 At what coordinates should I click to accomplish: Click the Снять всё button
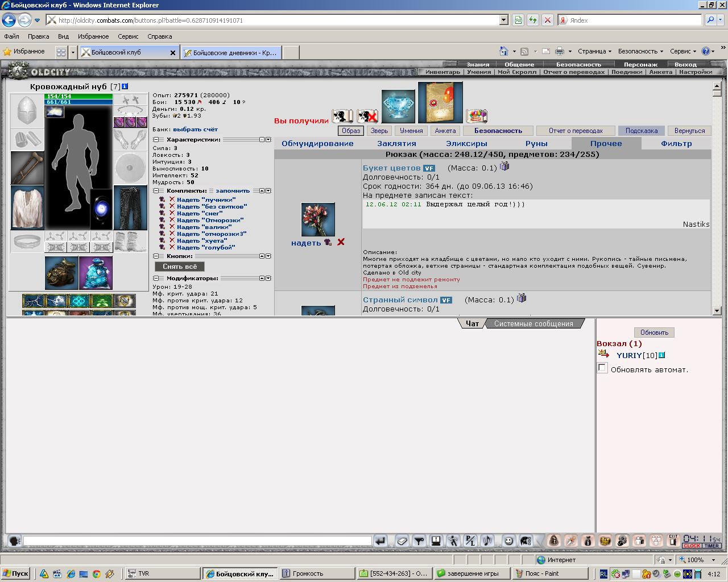coord(180,267)
